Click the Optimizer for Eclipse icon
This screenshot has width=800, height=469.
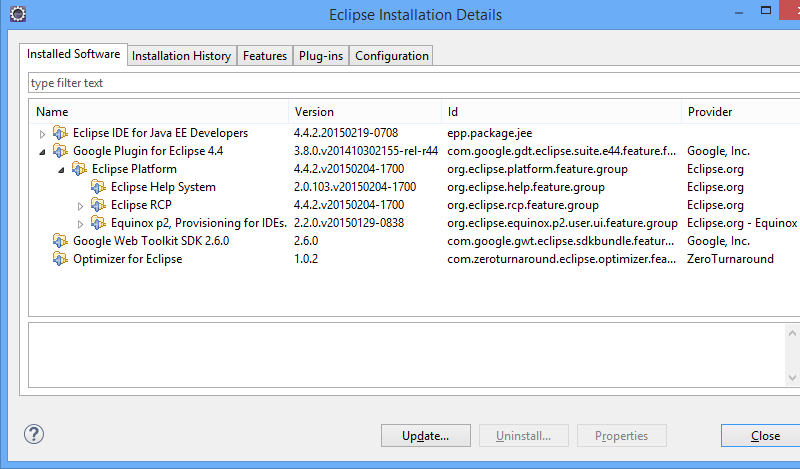[60, 259]
